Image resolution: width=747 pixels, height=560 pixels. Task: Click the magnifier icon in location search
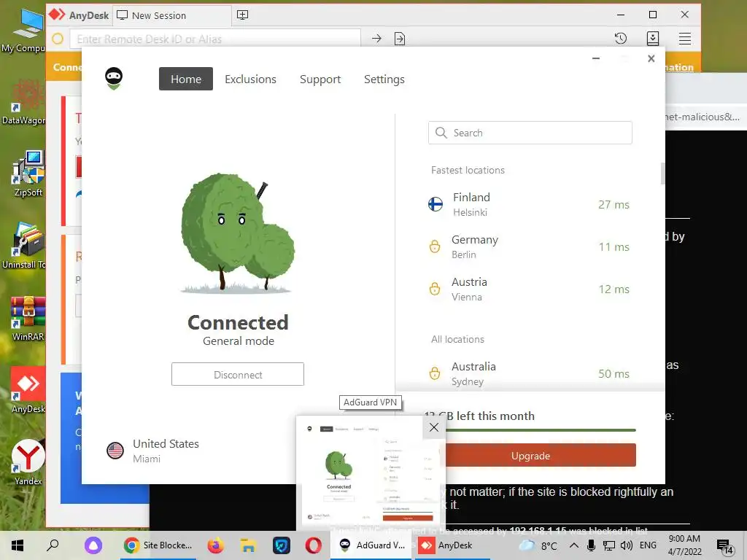pos(441,133)
